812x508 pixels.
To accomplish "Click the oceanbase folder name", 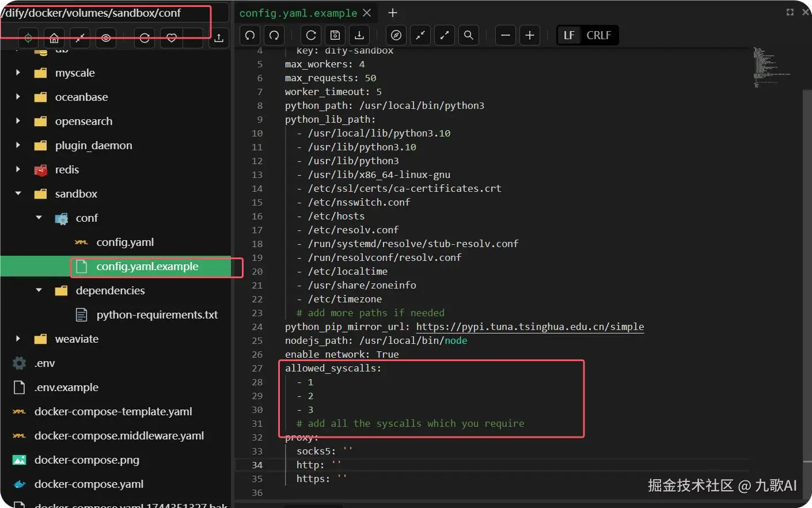I will click(x=81, y=97).
